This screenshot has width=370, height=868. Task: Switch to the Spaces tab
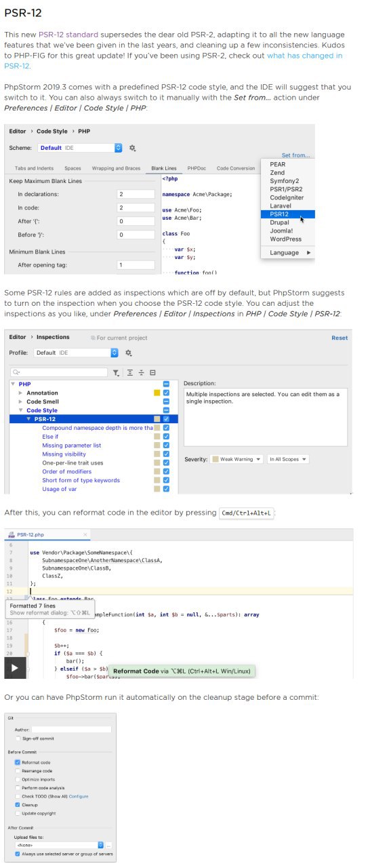point(73,168)
